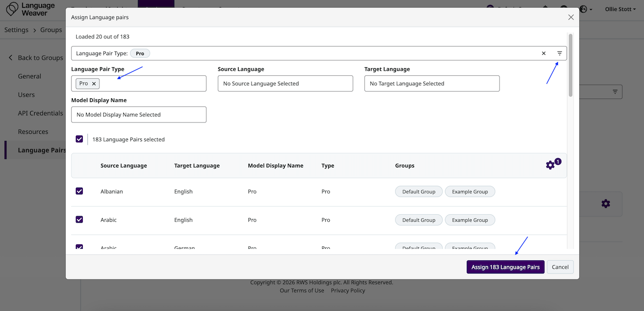644x311 pixels.
Task: Click the dialog's vertical scrollbar
Action: (x=570, y=65)
